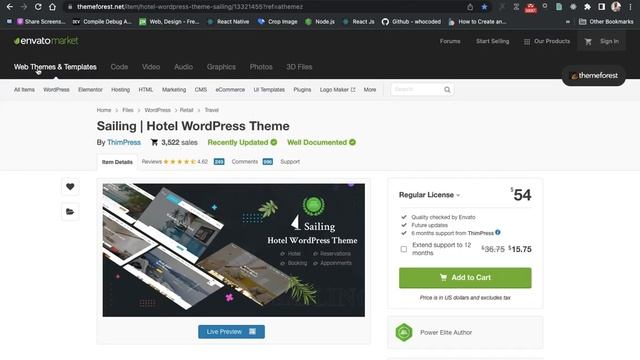The image size is (640, 360).
Task: Click the Sailing theme preview image
Action: click(x=234, y=250)
